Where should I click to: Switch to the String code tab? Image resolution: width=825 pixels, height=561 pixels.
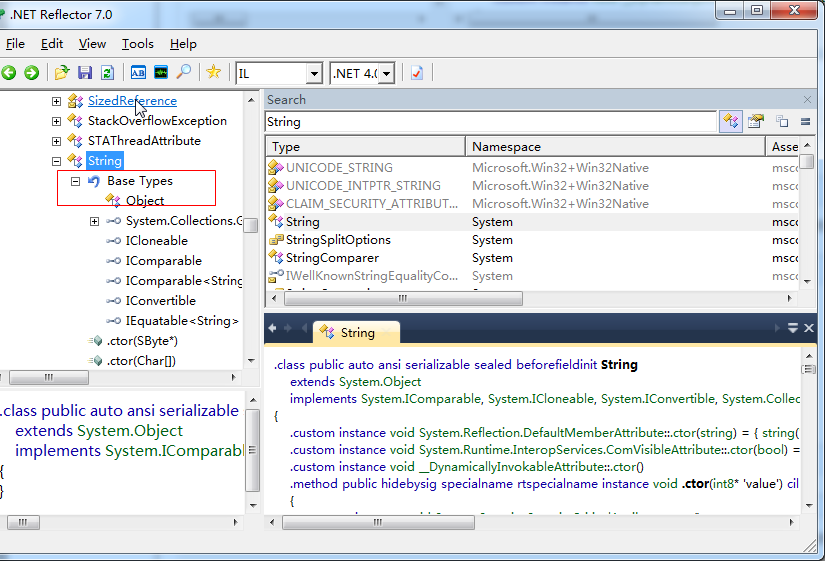click(x=356, y=333)
